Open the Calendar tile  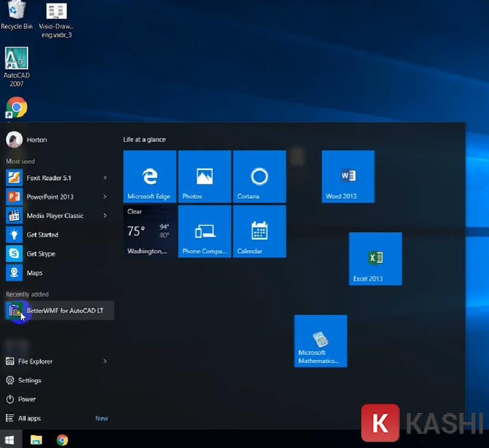[x=259, y=232]
